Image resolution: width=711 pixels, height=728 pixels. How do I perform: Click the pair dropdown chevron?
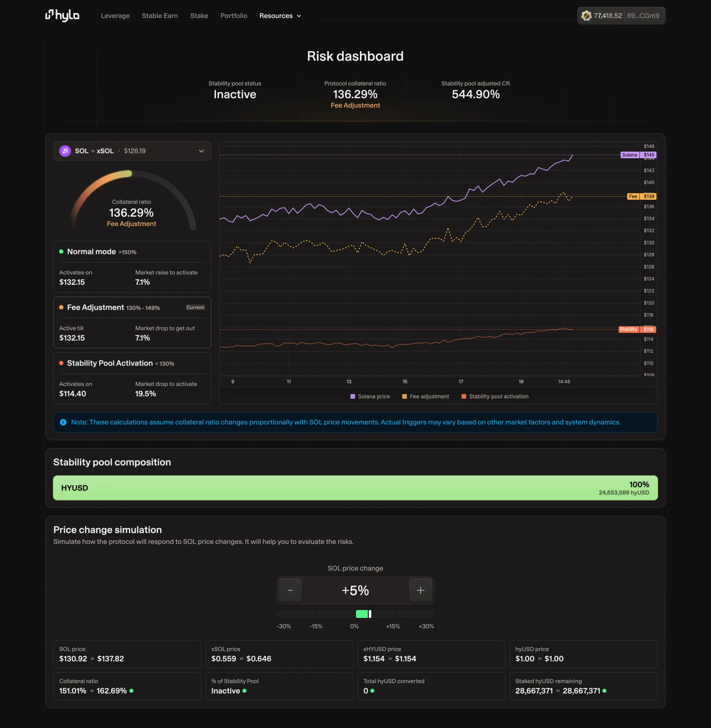click(x=201, y=151)
